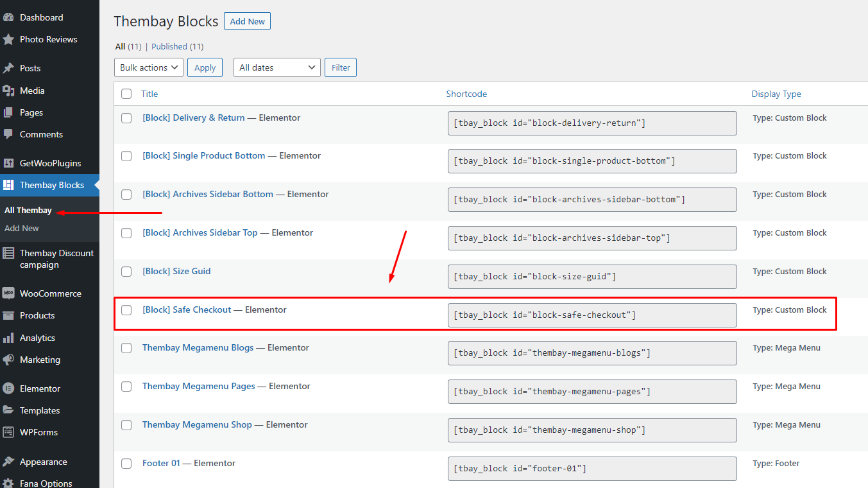The height and width of the screenshot is (488, 868).
Task: Open [Block] Size Guid title link
Action: 176,271
